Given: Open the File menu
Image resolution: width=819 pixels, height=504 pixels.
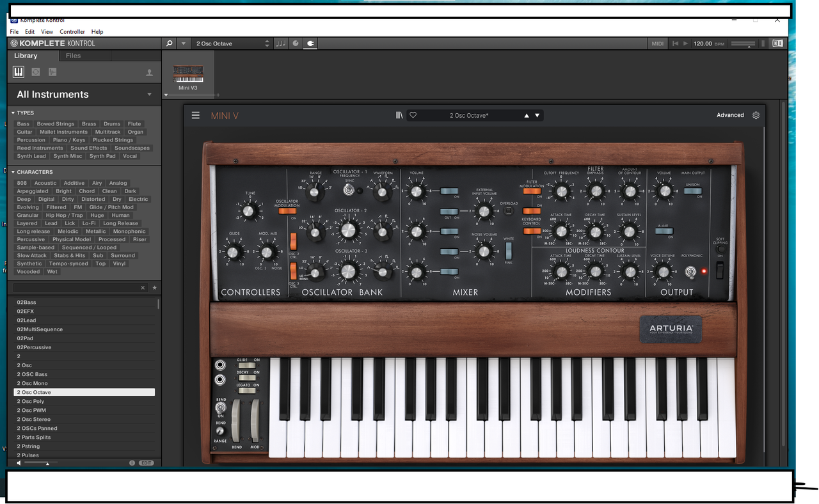Looking at the screenshot, I should (x=14, y=31).
